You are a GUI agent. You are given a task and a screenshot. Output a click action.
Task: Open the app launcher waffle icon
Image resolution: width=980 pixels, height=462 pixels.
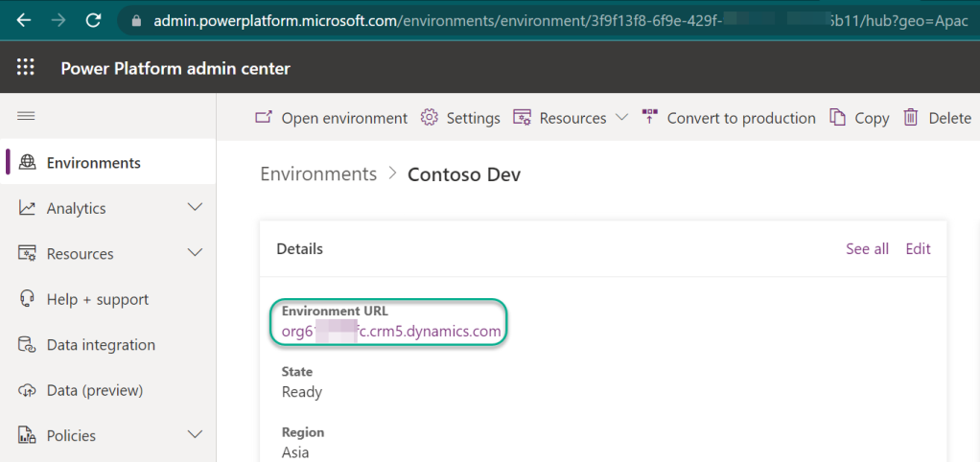[x=26, y=67]
